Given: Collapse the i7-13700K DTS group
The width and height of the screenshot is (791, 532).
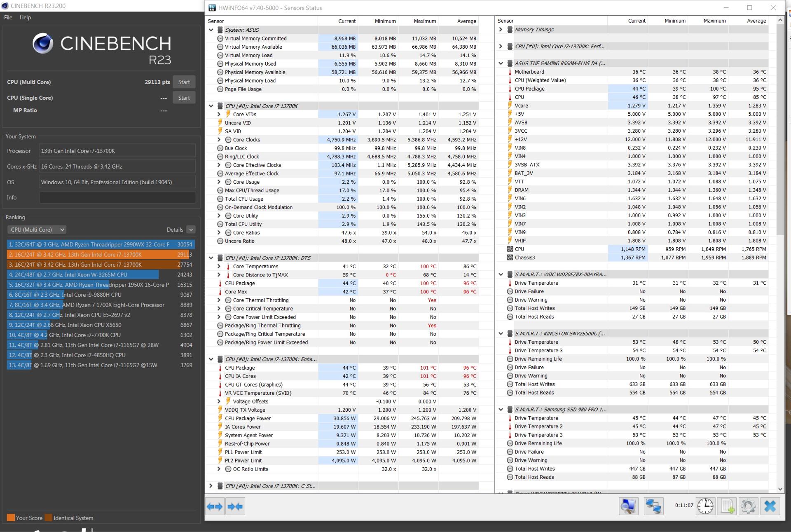Looking at the screenshot, I should click(x=211, y=258).
